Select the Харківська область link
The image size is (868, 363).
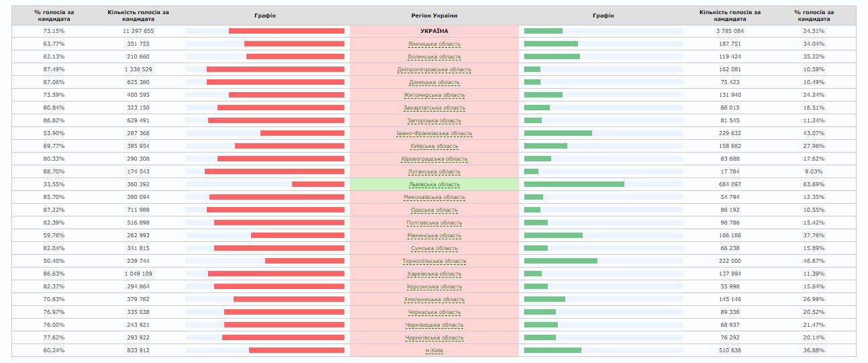tap(434, 274)
